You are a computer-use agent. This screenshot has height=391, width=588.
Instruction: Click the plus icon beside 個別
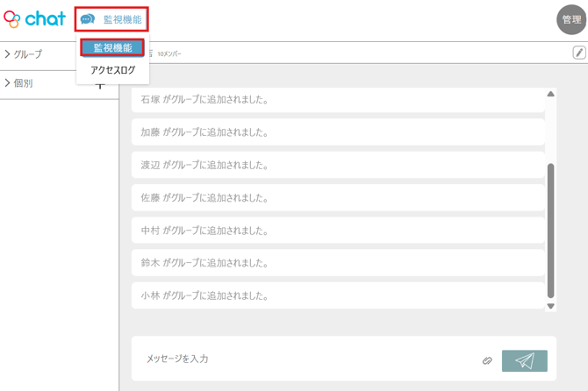(x=100, y=85)
